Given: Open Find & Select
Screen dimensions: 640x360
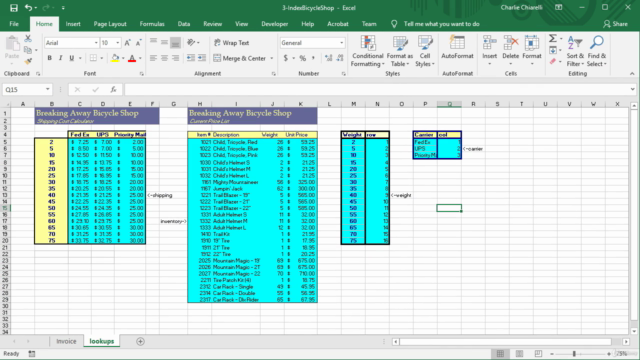Looking at the screenshot, I should click(x=597, y=51).
